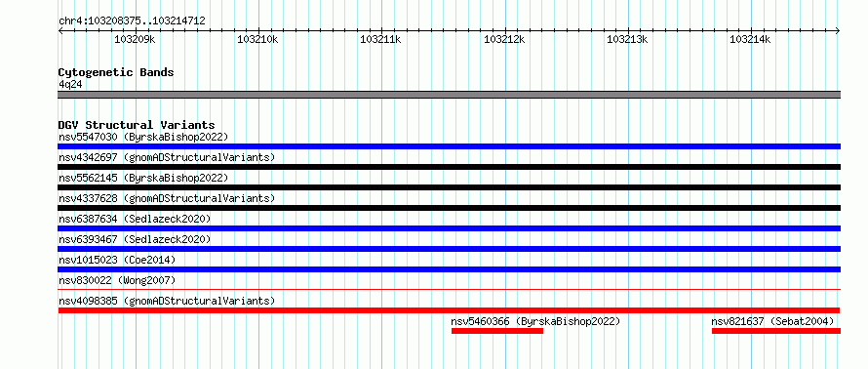Screen dimensions: 868x369
Task: Select the blue bar under nsv1015023
Action: [x=449, y=269]
